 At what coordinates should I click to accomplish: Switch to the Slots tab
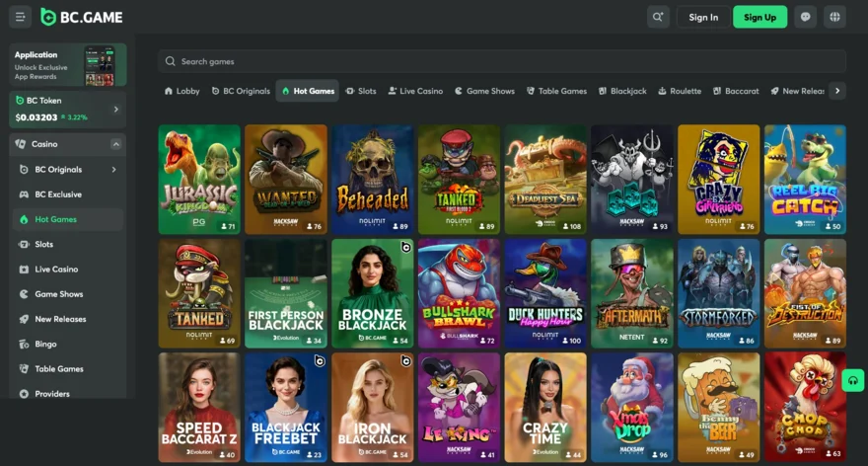(x=361, y=91)
